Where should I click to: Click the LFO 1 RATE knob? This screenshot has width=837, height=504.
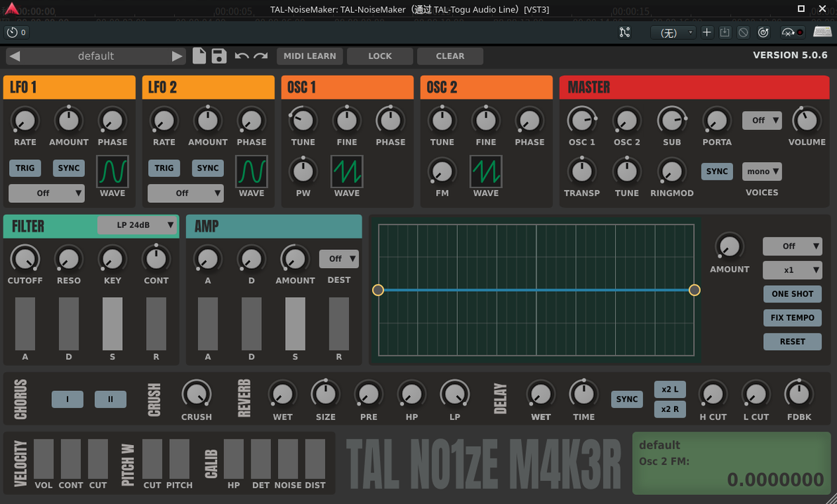(x=25, y=121)
